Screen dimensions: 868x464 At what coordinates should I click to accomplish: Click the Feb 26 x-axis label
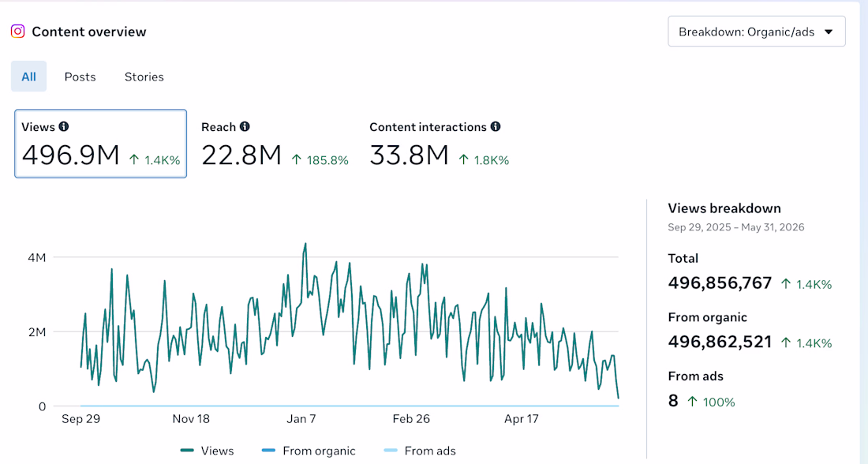(411, 419)
